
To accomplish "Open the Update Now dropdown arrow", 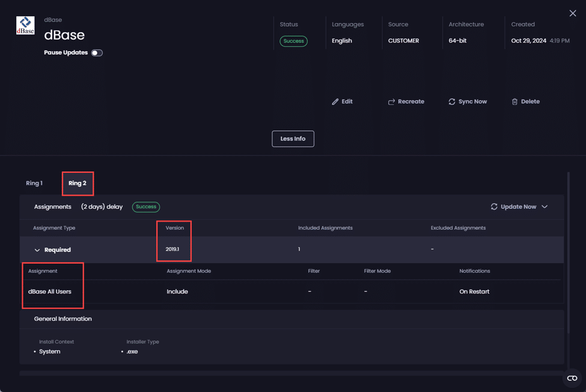I will coord(545,207).
